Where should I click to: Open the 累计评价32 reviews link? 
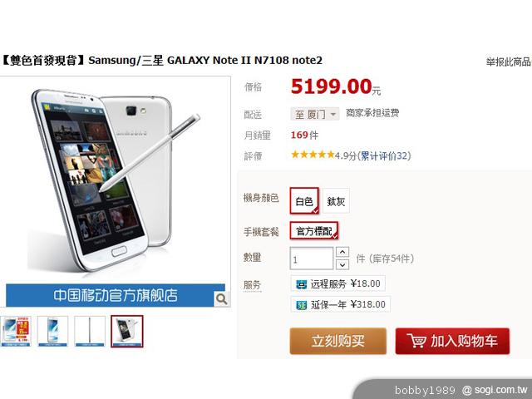click(x=384, y=156)
